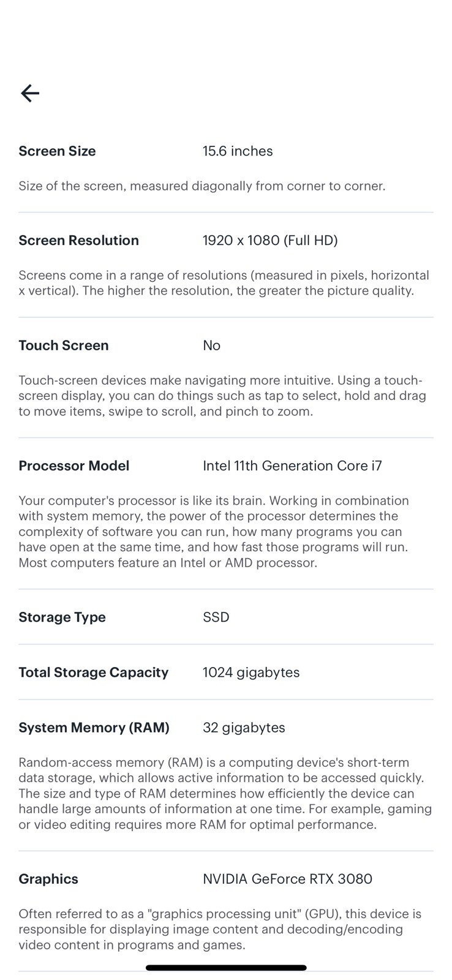
Task: Select the Processor Model heading
Action: [74, 466]
